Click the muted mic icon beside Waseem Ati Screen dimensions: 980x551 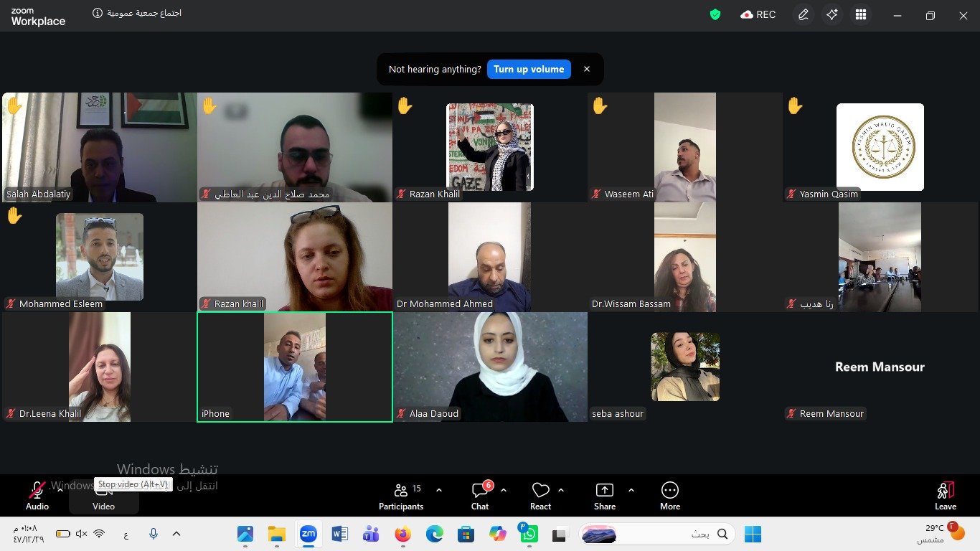coord(597,194)
